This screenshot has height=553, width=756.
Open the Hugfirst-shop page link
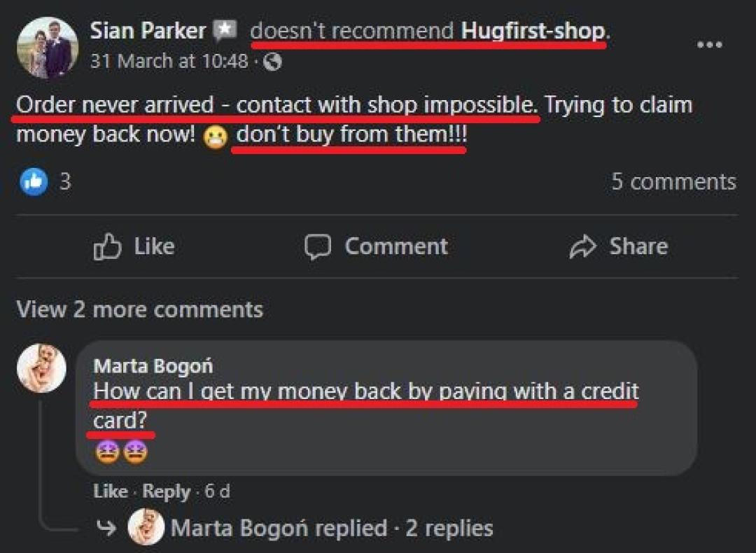[533, 31]
